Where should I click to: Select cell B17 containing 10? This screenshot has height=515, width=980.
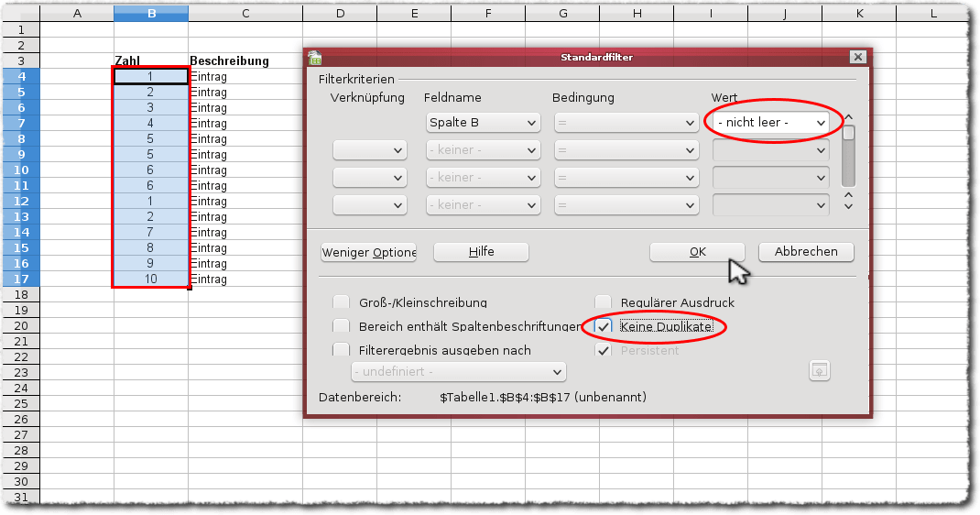coord(151,279)
